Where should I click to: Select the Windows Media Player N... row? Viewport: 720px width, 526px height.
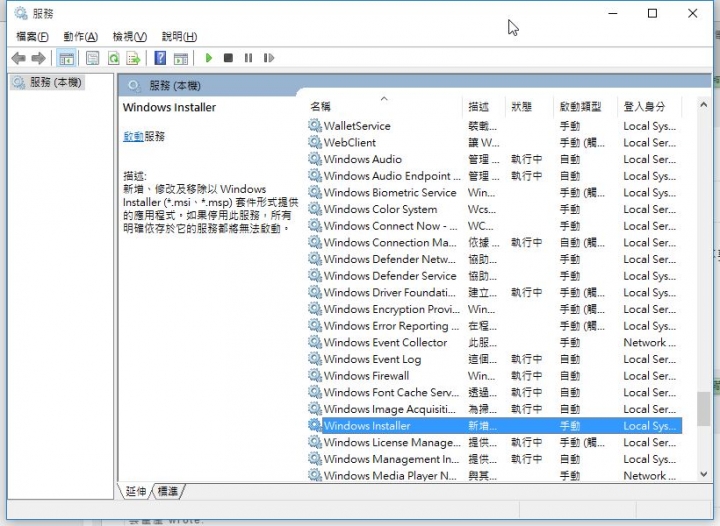494,475
